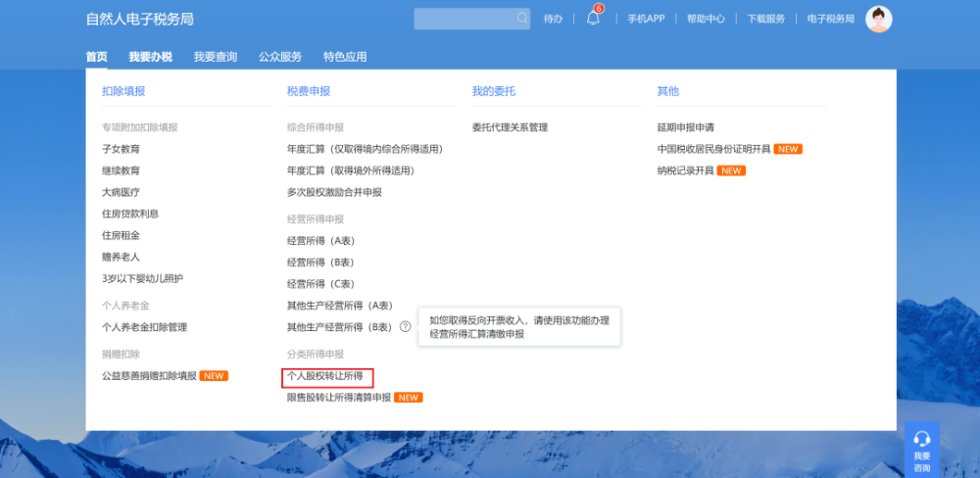Image resolution: width=980 pixels, height=478 pixels.
Task: Open 公益慈善捐赠扣除填报
Action: (149, 375)
